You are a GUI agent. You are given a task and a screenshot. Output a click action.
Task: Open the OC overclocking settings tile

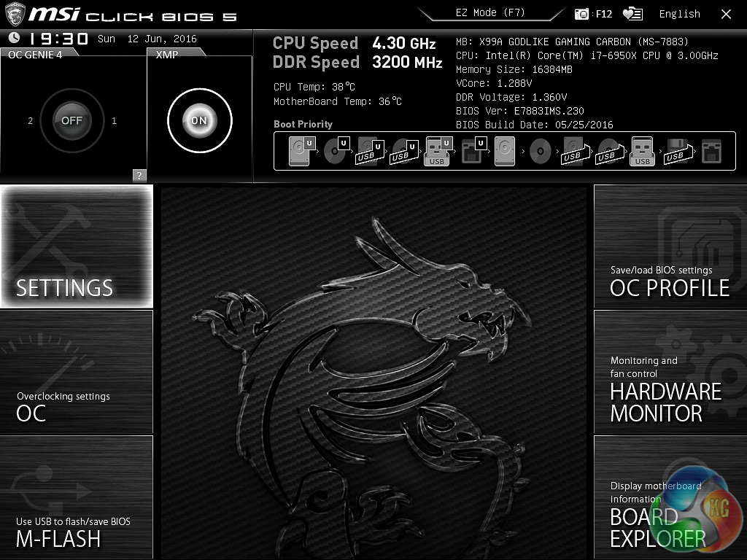coord(77,372)
